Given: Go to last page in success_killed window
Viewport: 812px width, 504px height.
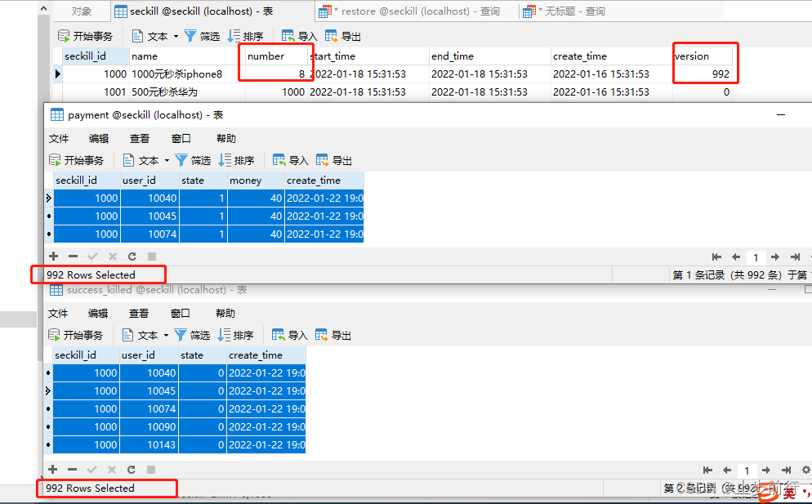Looking at the screenshot, I should coord(786,471).
